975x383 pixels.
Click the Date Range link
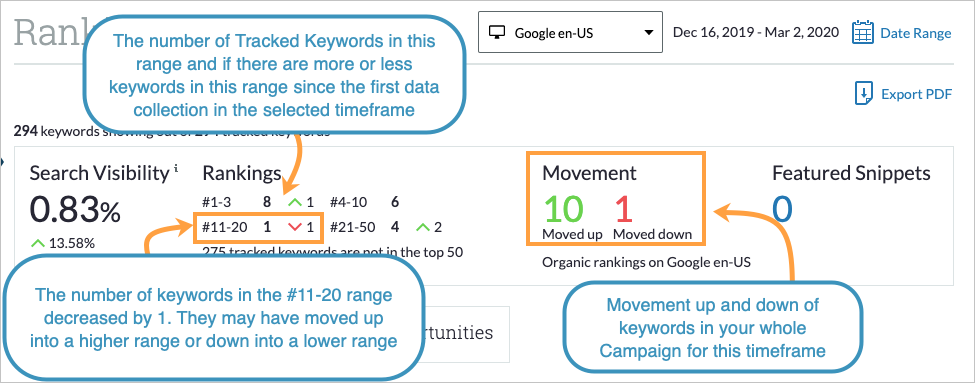pos(915,33)
